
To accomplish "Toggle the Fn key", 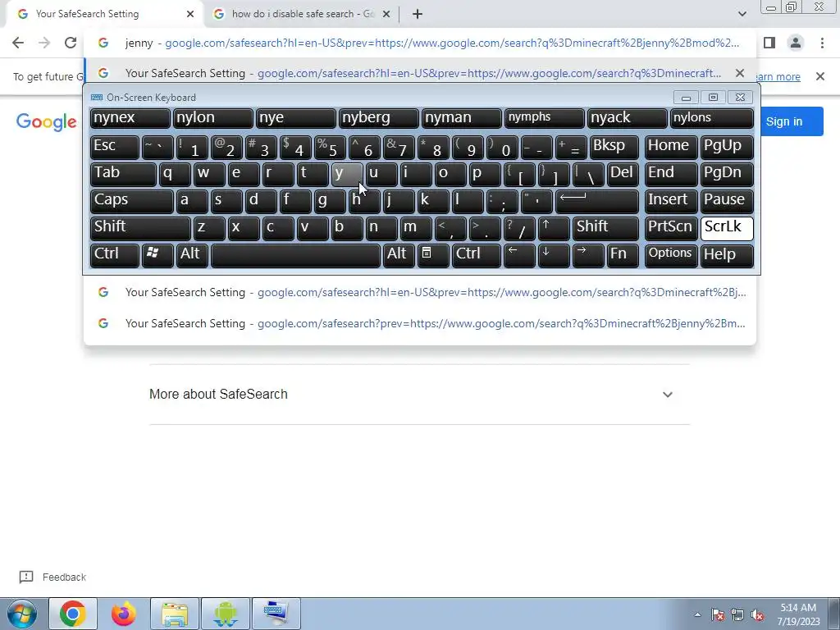I will click(x=623, y=256).
